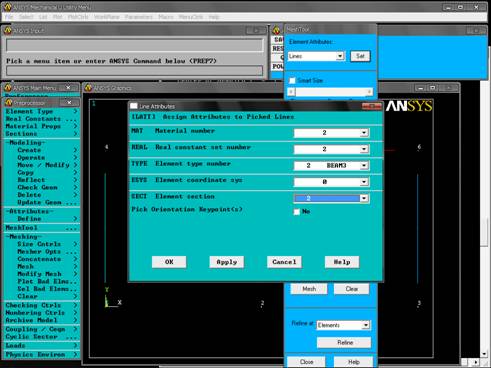491x368 pixels.
Task: Click the ANSYS Utility Menu title icon
Action: pyautogui.click(x=8, y=7)
